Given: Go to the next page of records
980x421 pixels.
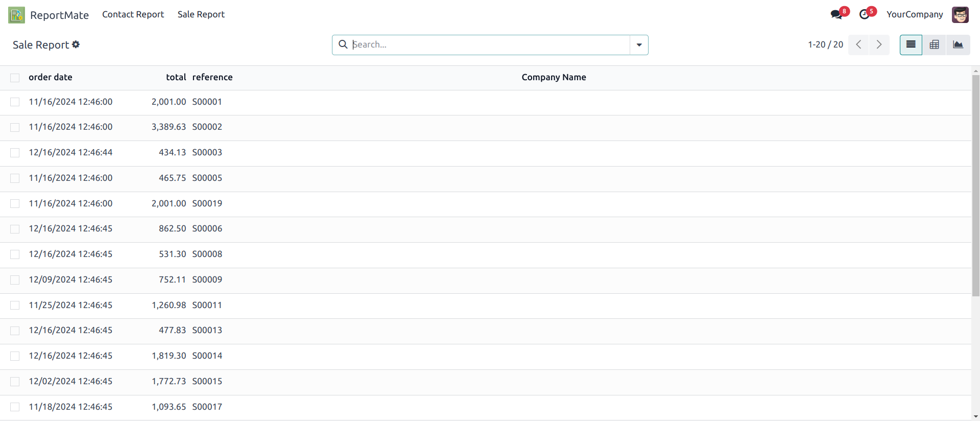Looking at the screenshot, I should pos(879,45).
